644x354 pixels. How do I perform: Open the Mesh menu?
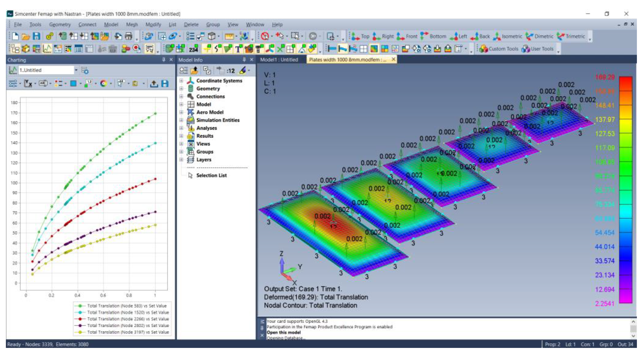(132, 25)
